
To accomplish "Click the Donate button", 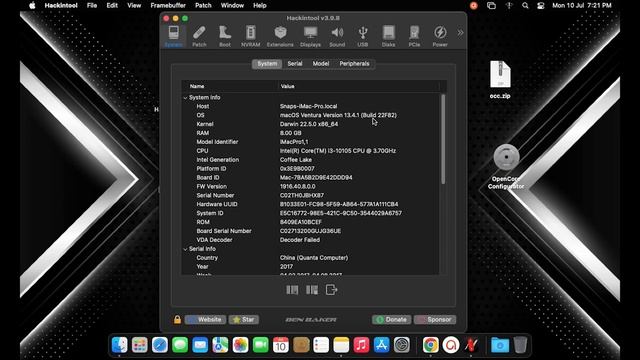I will point(391,320).
